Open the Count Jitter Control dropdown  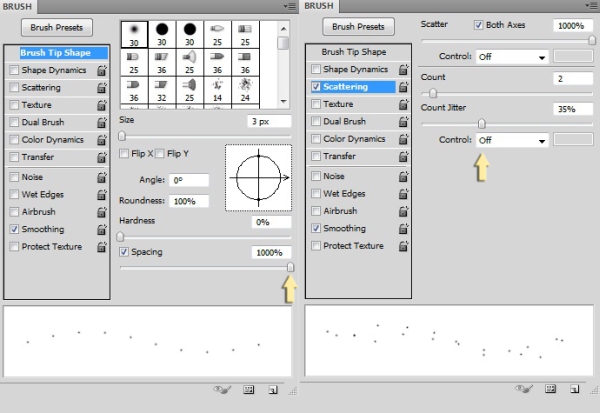pyautogui.click(x=512, y=141)
